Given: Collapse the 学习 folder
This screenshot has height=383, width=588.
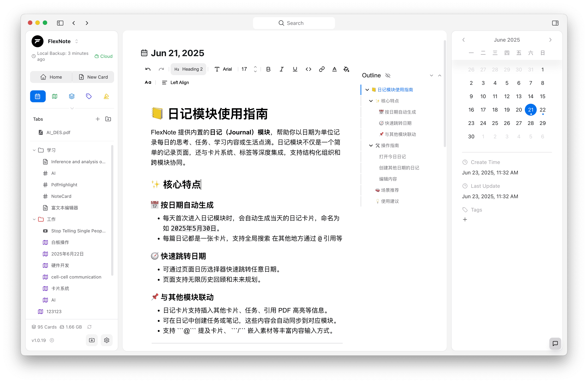Looking at the screenshot, I should [34, 150].
